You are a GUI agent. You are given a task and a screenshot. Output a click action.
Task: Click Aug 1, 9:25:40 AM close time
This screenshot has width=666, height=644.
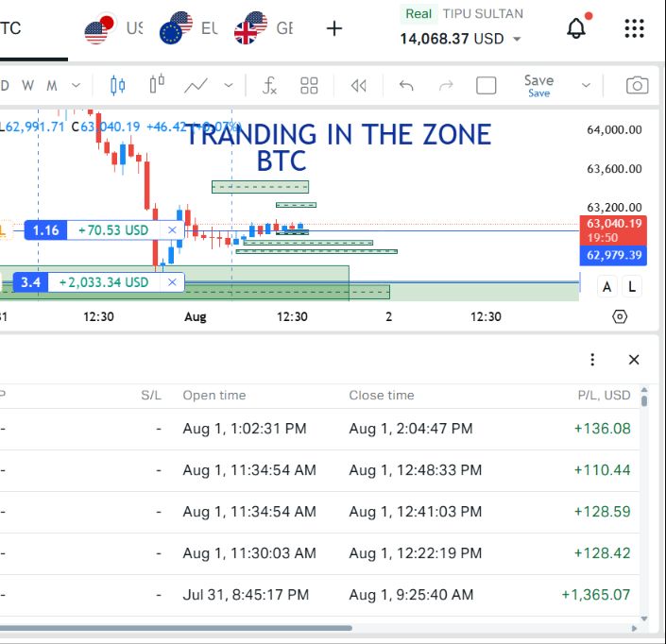(411, 595)
